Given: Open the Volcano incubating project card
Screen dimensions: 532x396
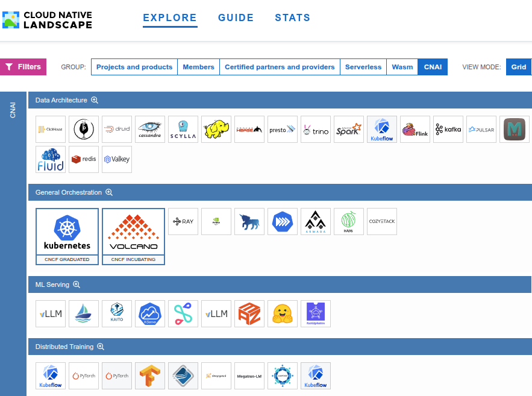Looking at the screenshot, I should click(133, 236).
